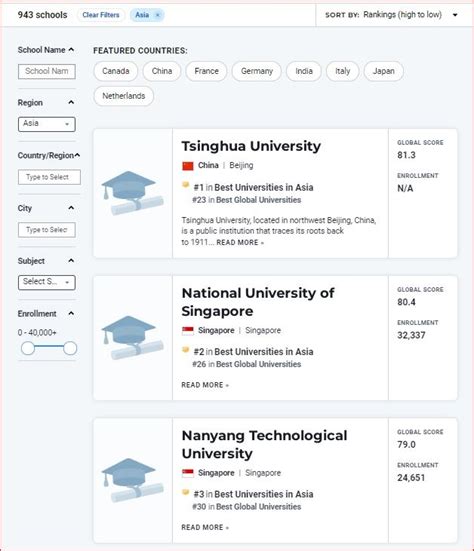The height and width of the screenshot is (551, 474).
Task: Click Tsinghua enrollment value N/A
Action: pyautogui.click(x=405, y=188)
